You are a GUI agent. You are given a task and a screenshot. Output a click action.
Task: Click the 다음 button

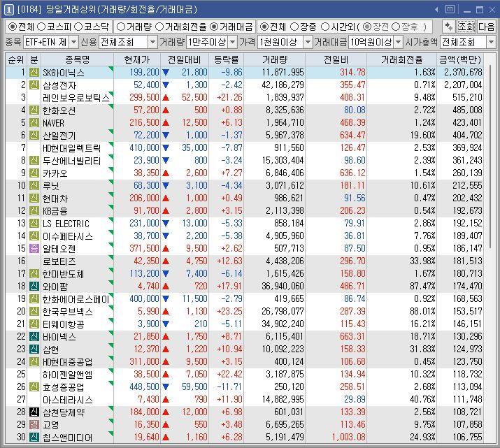[486, 27]
